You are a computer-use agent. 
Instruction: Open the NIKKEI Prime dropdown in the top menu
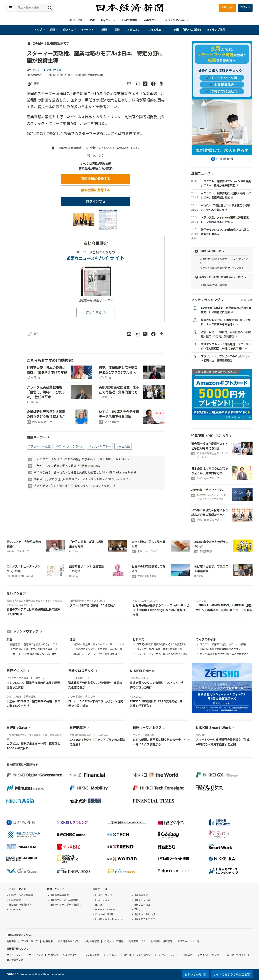click(x=176, y=20)
